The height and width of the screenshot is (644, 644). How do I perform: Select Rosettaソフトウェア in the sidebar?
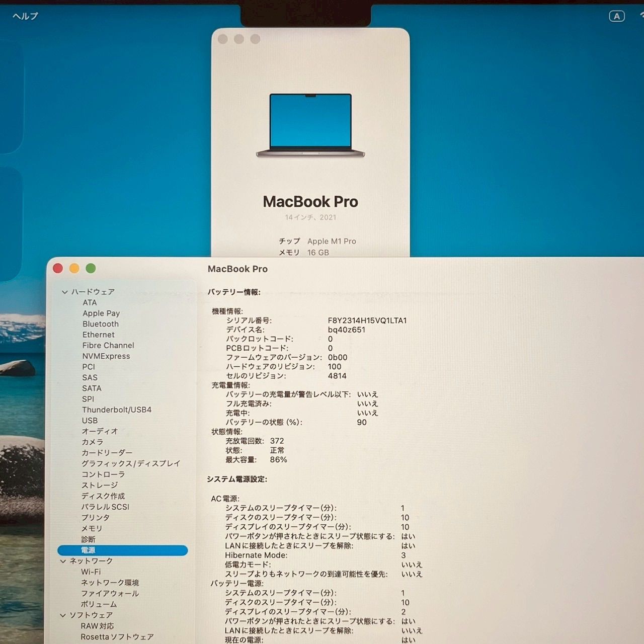pos(117,637)
